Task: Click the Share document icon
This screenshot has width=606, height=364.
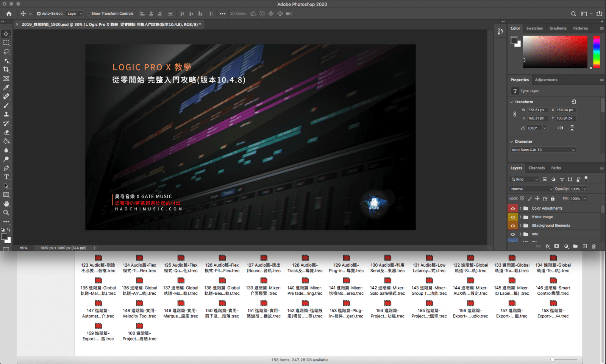Action: (x=599, y=14)
